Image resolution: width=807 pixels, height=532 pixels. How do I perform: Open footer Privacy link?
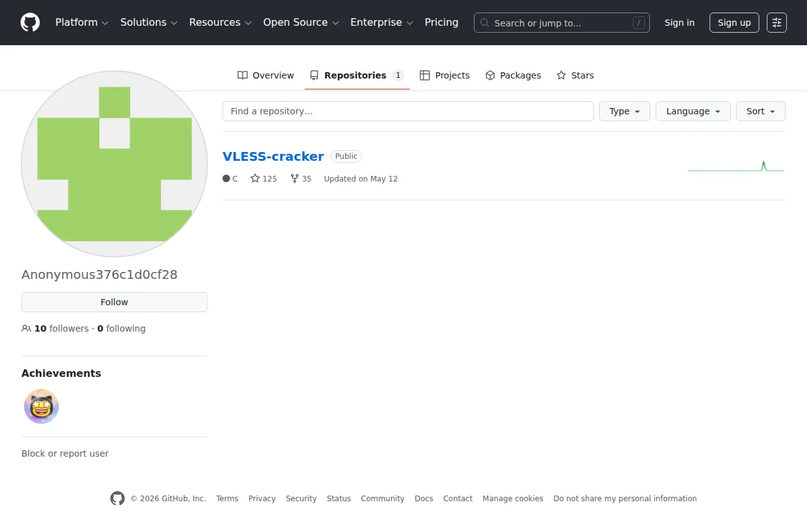tap(262, 499)
